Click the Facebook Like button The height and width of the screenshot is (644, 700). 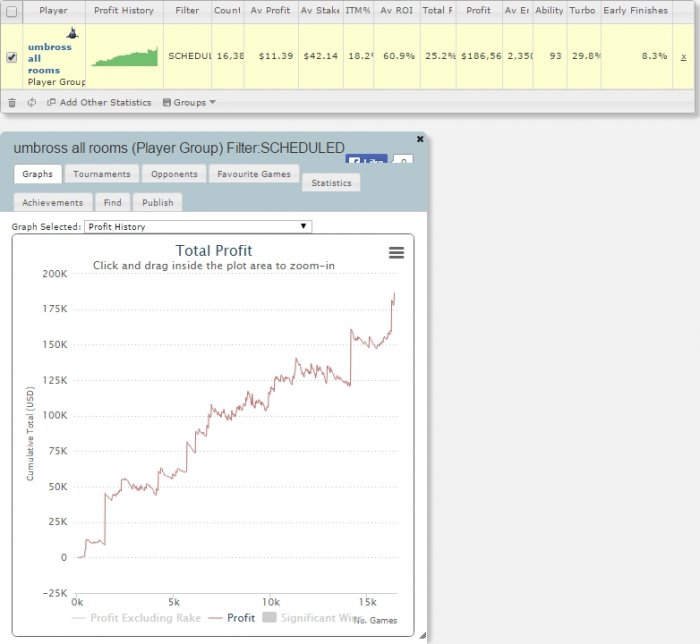(x=366, y=161)
